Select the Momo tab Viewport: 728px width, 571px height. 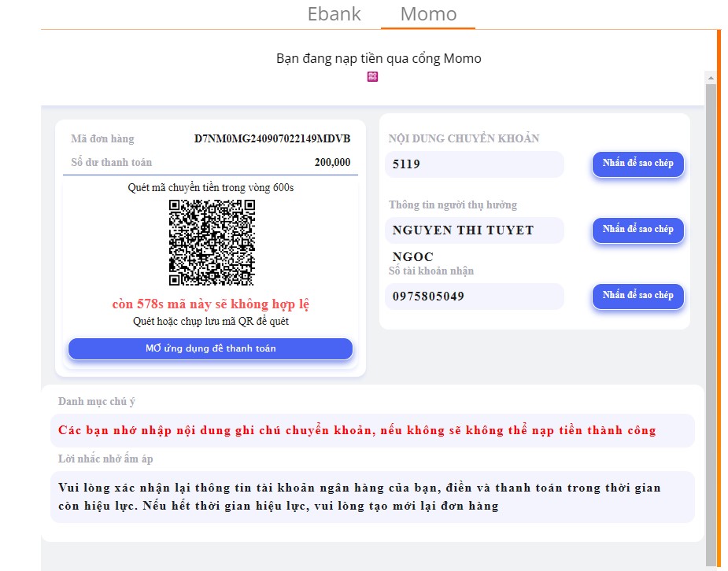(x=428, y=14)
